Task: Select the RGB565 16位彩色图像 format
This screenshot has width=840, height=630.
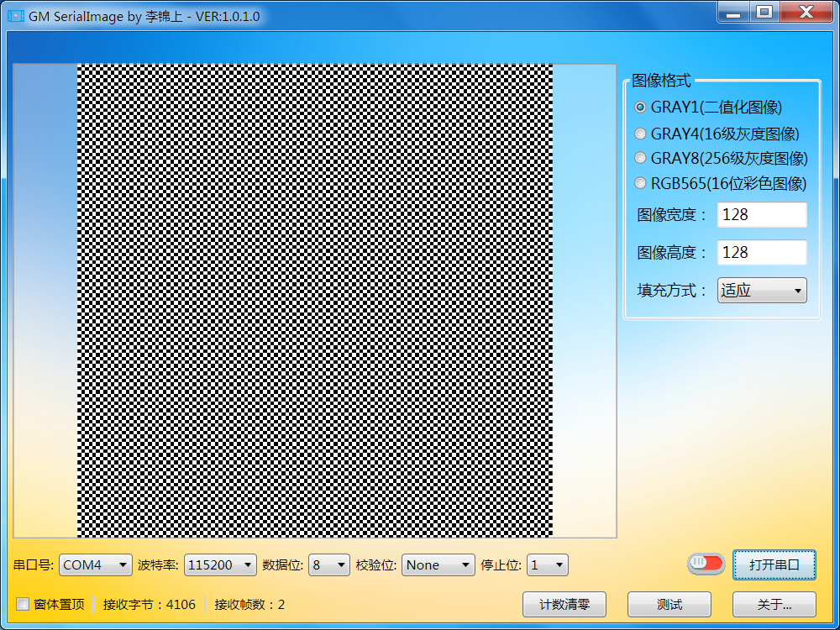Action: 640,184
